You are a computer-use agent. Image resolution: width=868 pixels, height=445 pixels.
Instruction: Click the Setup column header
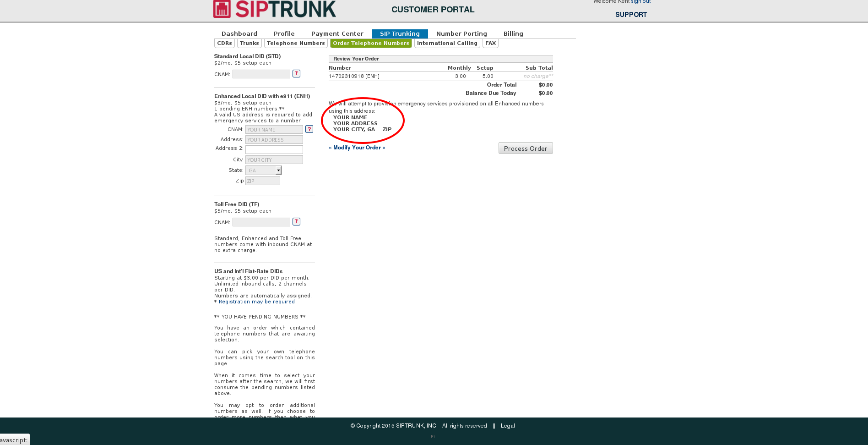(485, 68)
